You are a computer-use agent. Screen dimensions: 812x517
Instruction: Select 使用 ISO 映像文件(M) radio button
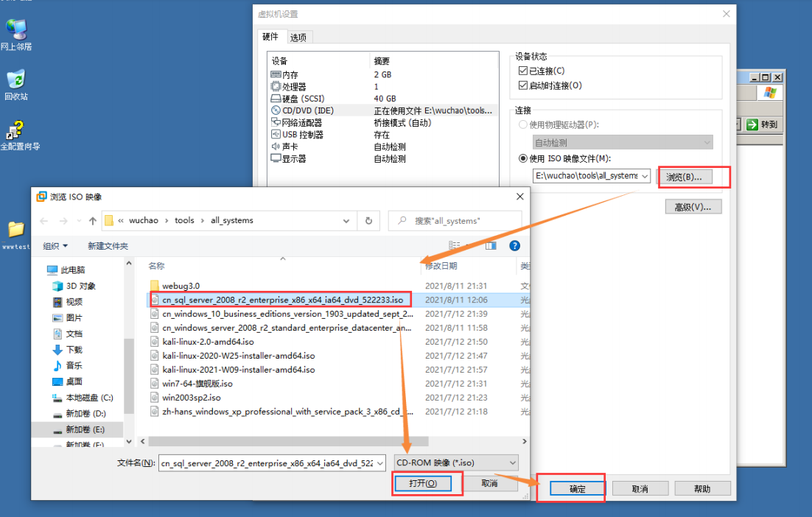[523, 158]
